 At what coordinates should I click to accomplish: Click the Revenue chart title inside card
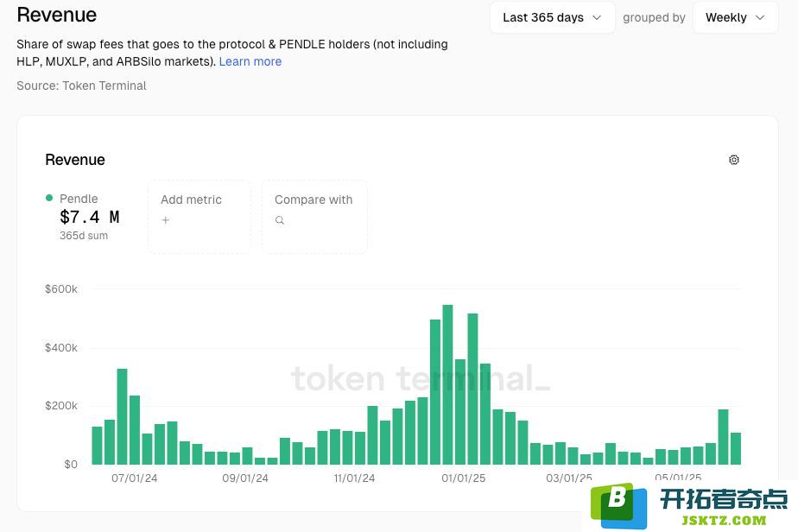(x=75, y=160)
